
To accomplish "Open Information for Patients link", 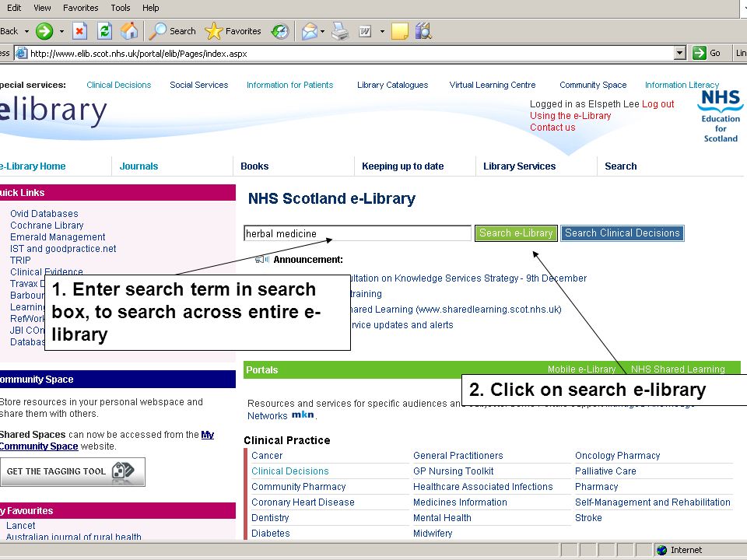I will pos(289,85).
